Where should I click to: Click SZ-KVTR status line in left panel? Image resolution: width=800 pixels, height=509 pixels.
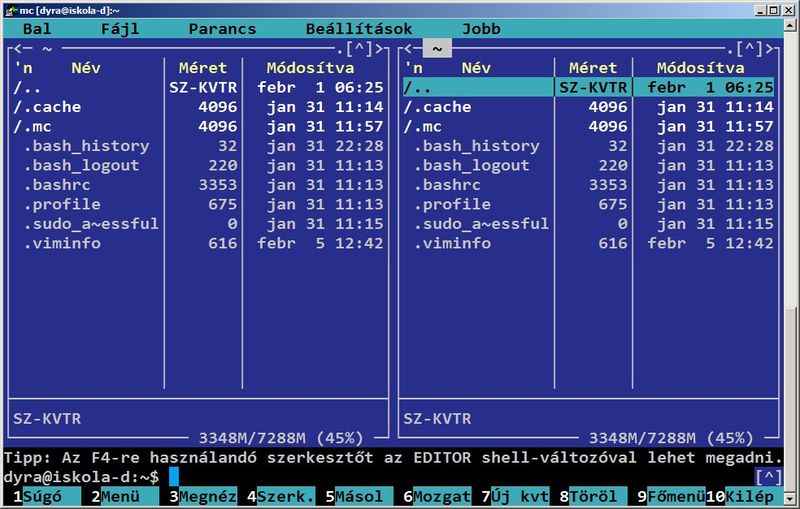(x=47, y=419)
